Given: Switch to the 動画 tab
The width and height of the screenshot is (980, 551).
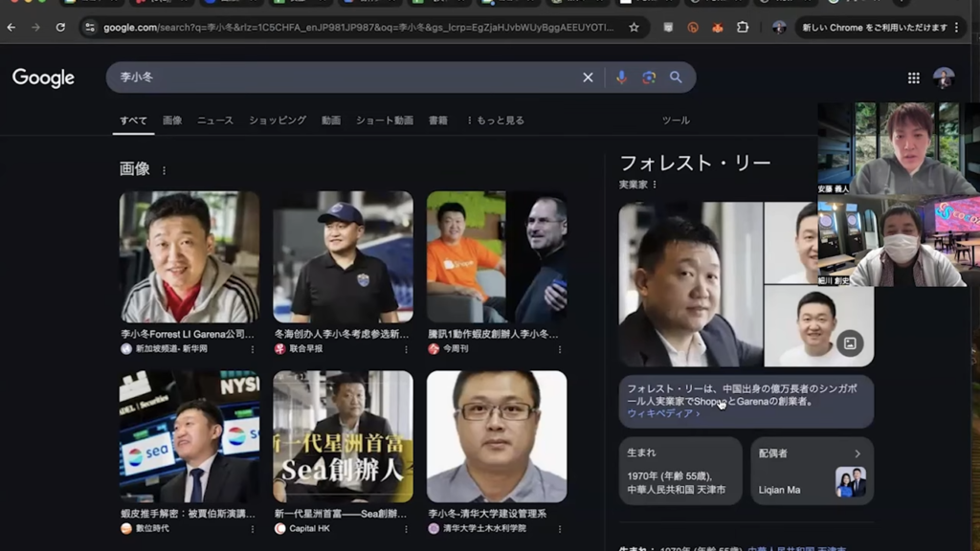Looking at the screenshot, I should pyautogui.click(x=331, y=120).
